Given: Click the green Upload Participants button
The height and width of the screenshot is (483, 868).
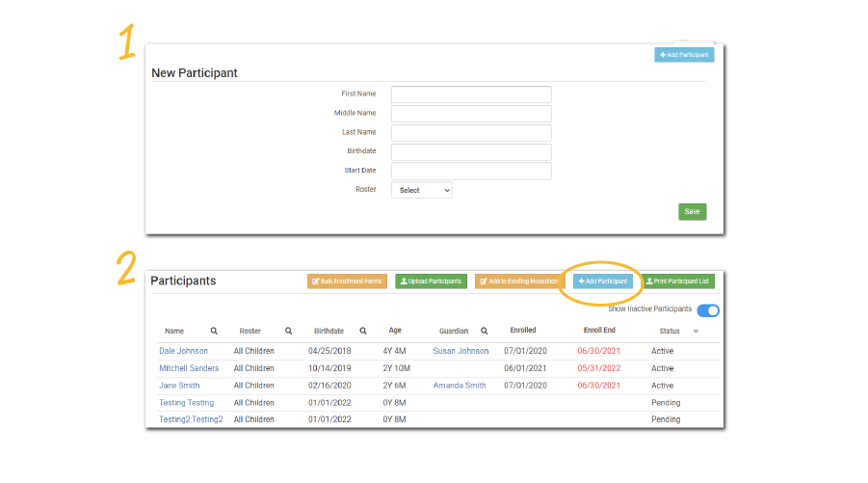Looking at the screenshot, I should [x=431, y=282].
